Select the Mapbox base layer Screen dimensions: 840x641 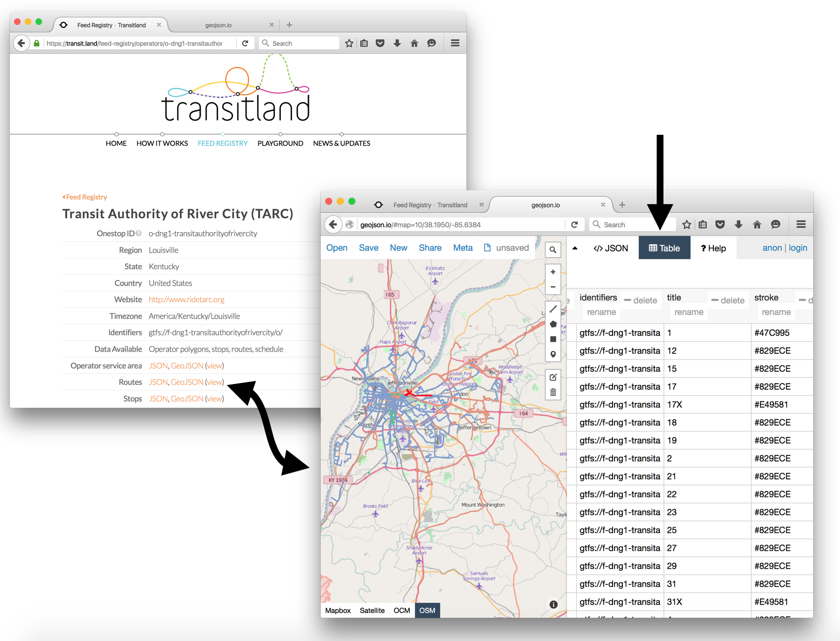click(x=338, y=610)
